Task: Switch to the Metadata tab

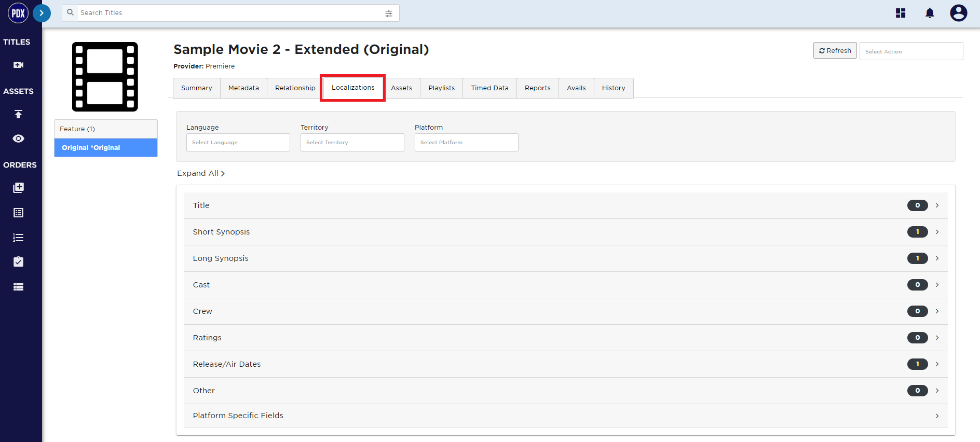Action: coord(243,88)
